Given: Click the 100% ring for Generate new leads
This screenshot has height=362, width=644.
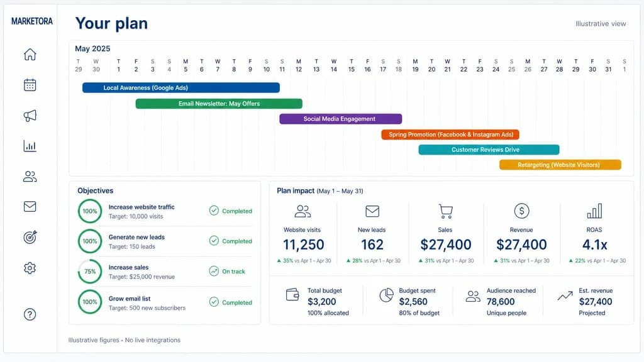Looking at the screenshot, I should pyautogui.click(x=90, y=241).
